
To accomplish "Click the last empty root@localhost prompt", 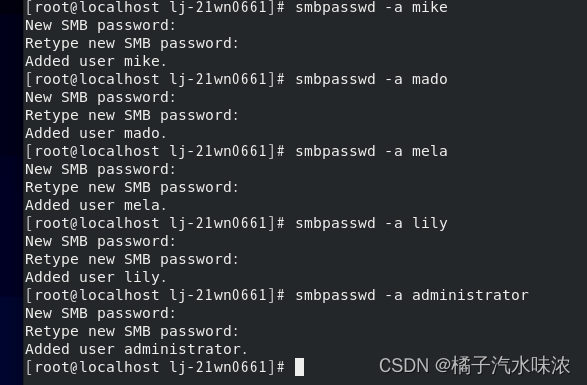I will (155, 367).
